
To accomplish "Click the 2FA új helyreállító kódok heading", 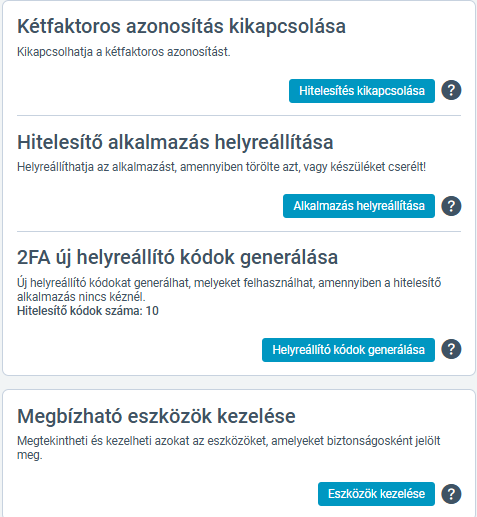I will point(178,257).
